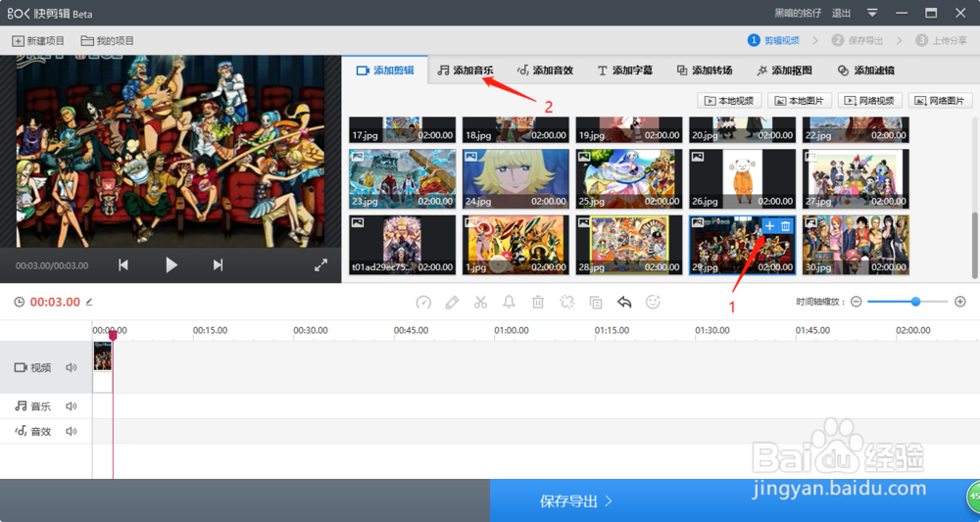Go to step 3 上传分享
The image size is (980, 522).
(940, 40)
